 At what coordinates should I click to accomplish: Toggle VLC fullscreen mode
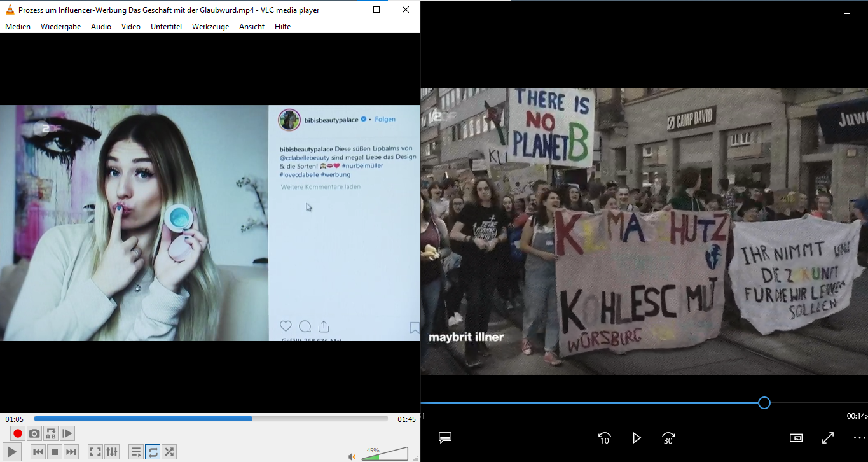[x=95, y=452]
